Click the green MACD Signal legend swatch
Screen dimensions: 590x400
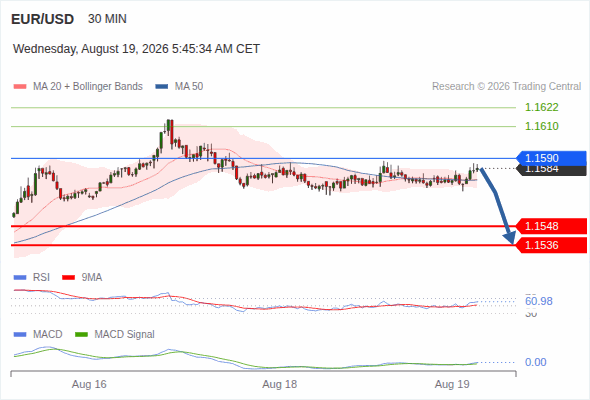tap(82, 335)
